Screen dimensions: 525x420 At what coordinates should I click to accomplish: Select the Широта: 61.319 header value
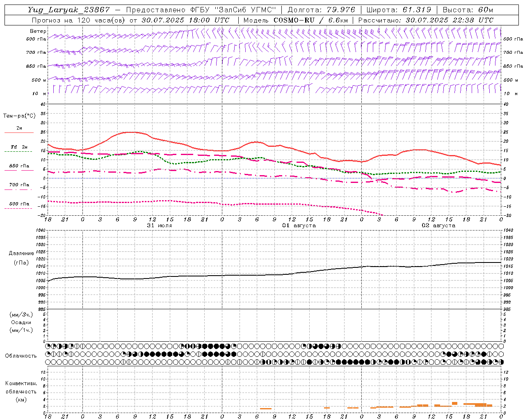coord(399,10)
